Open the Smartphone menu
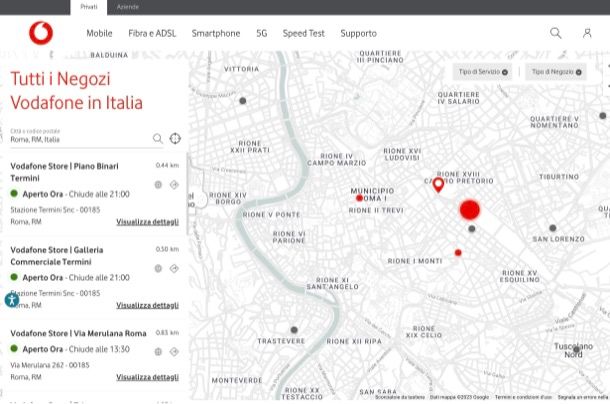The width and height of the screenshot is (610, 404). tap(216, 33)
